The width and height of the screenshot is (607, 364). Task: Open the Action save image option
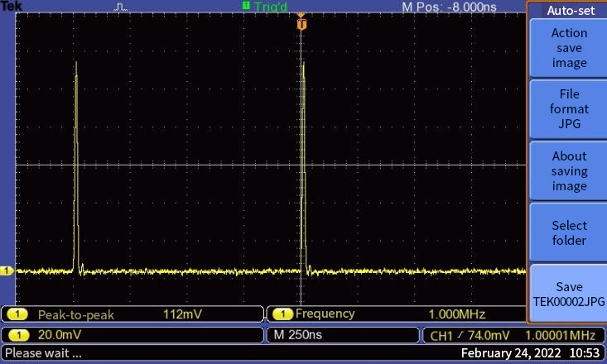click(x=569, y=48)
